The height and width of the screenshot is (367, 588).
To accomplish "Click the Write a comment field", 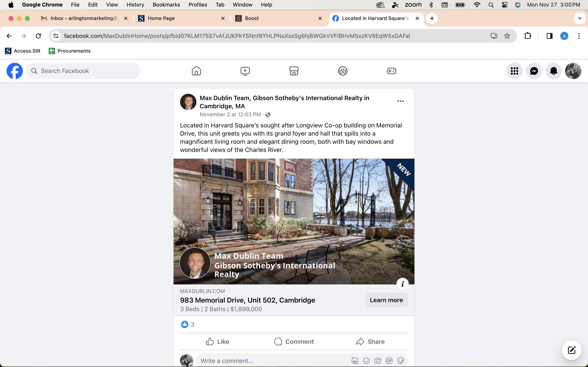I will click(x=272, y=361).
